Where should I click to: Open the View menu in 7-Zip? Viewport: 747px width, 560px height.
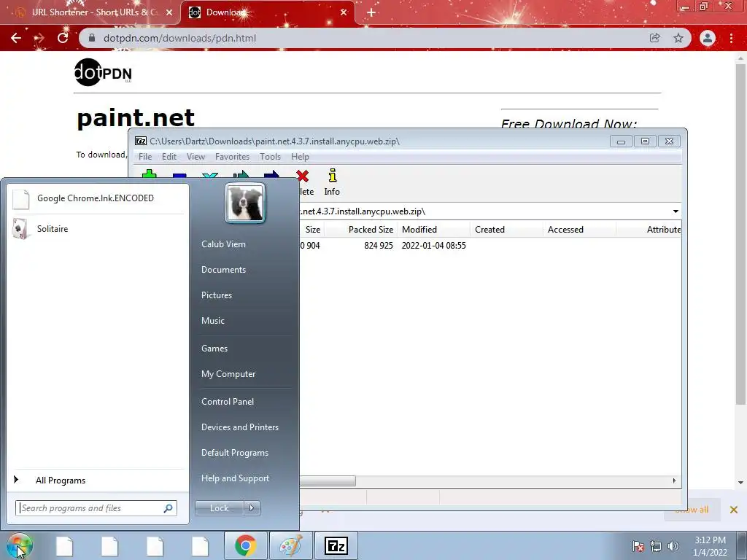[x=196, y=157]
